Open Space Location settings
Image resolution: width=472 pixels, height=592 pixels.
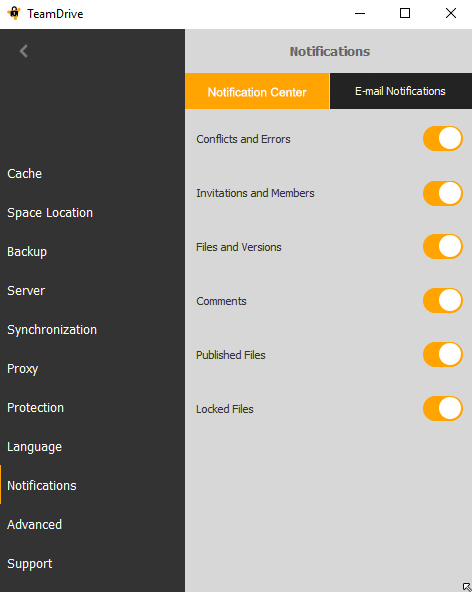[x=50, y=213]
